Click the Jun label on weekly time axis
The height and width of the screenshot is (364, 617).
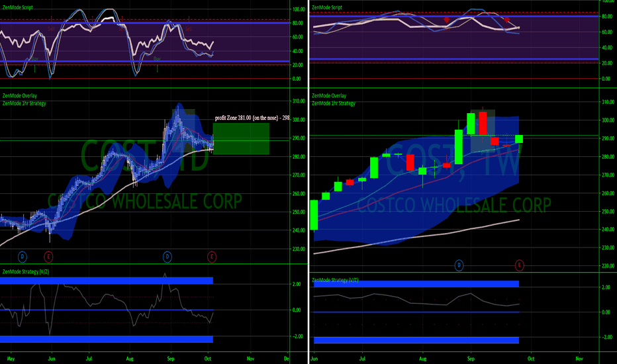pyautogui.click(x=314, y=359)
